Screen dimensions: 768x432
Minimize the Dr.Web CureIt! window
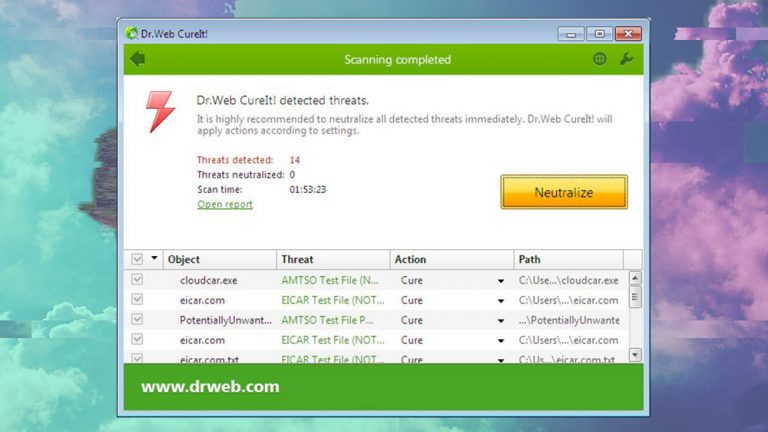tap(571, 33)
